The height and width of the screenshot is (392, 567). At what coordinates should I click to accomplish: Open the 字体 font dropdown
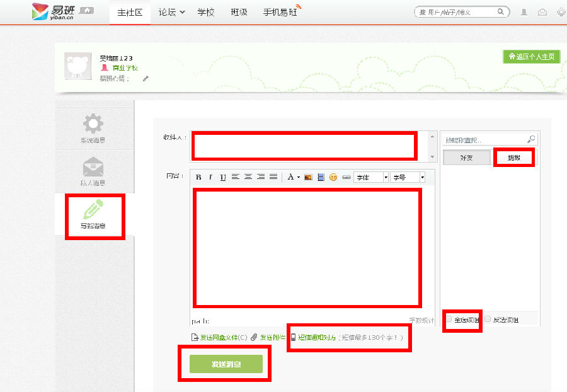point(371,177)
